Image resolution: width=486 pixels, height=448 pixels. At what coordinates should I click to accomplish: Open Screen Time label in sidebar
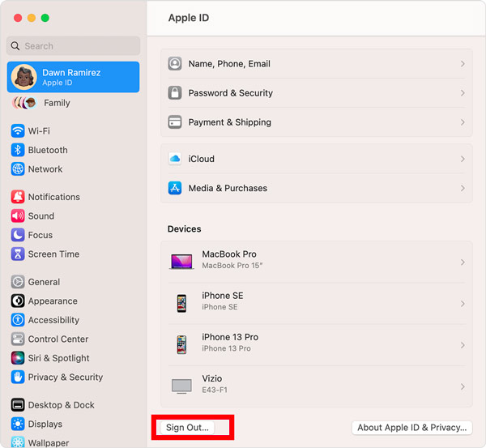[53, 254]
